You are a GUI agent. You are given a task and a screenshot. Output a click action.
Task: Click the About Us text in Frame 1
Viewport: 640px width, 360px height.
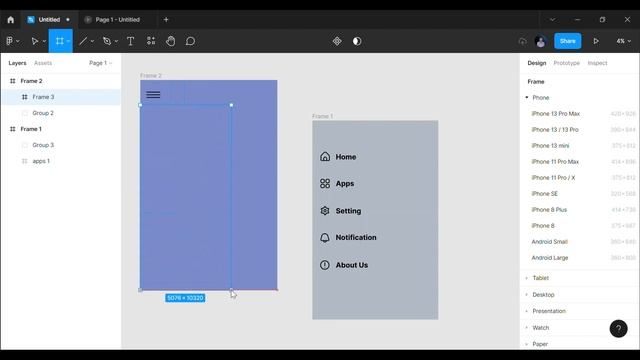coord(351,265)
